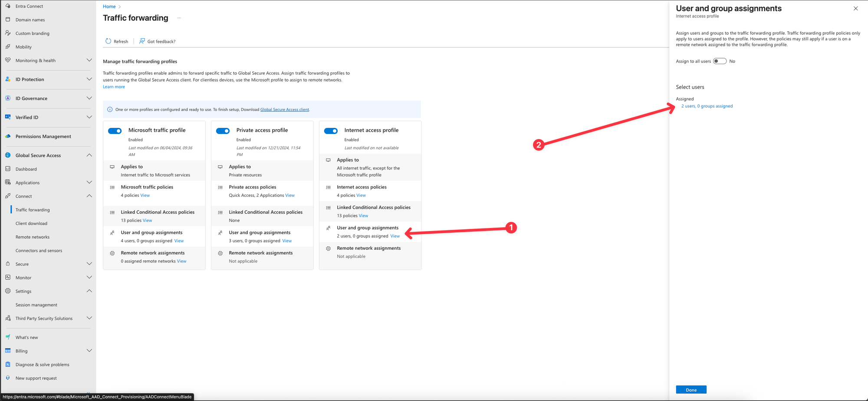The width and height of the screenshot is (868, 401).
Task: Click the Permissions Management cloud icon
Action: click(8, 136)
